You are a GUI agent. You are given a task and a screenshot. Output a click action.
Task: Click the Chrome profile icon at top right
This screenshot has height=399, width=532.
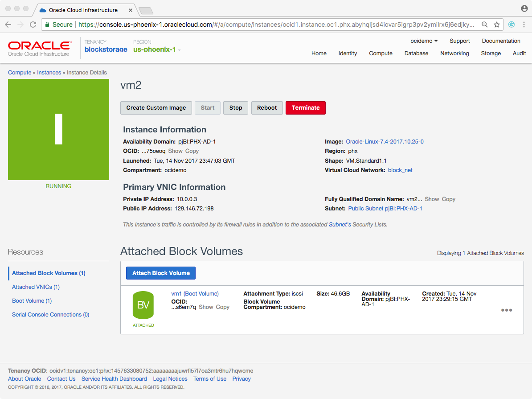[x=524, y=8]
